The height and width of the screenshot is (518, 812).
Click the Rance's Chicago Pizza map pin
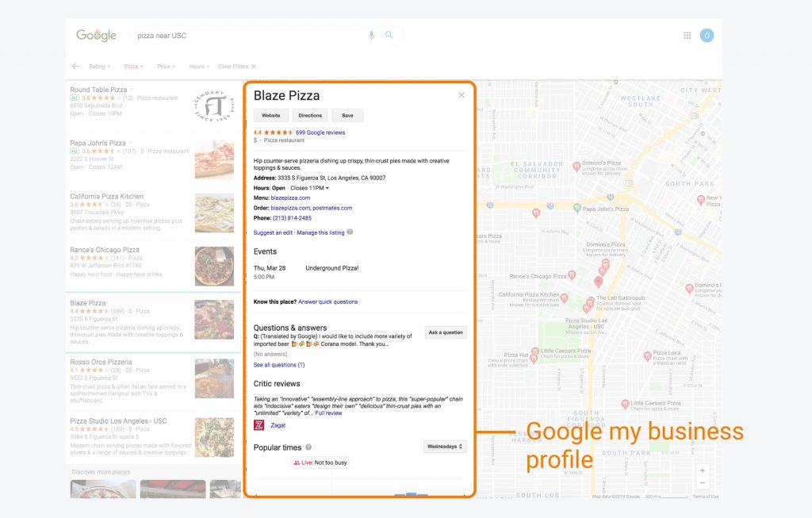point(572,275)
